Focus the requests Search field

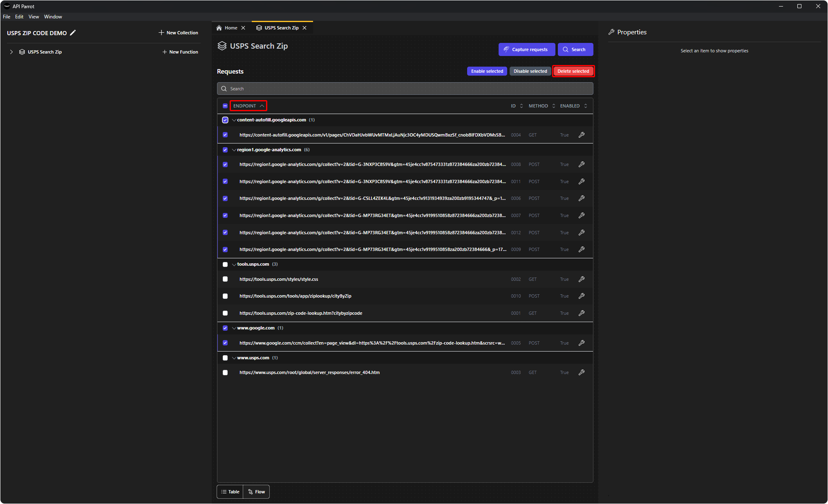405,89
